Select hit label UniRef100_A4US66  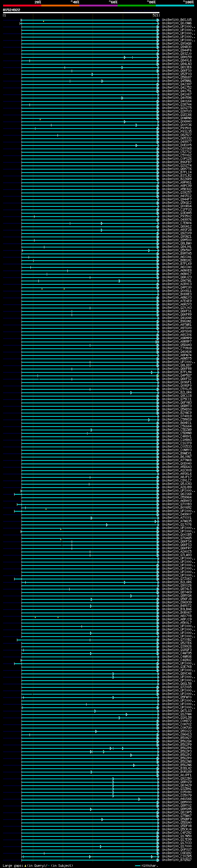pos(176,799)
